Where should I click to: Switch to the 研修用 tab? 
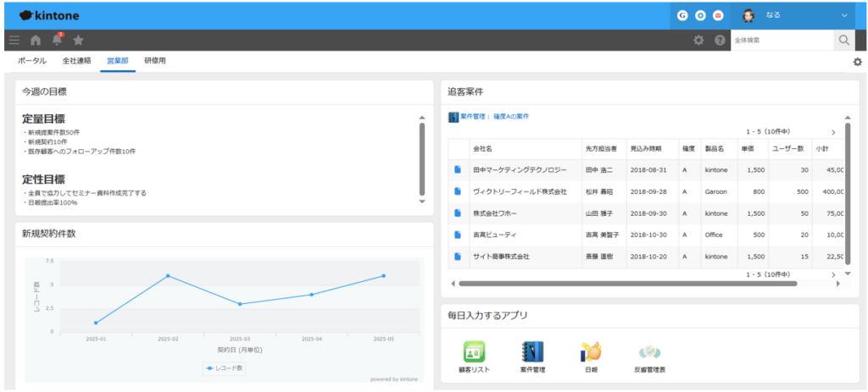tap(155, 61)
